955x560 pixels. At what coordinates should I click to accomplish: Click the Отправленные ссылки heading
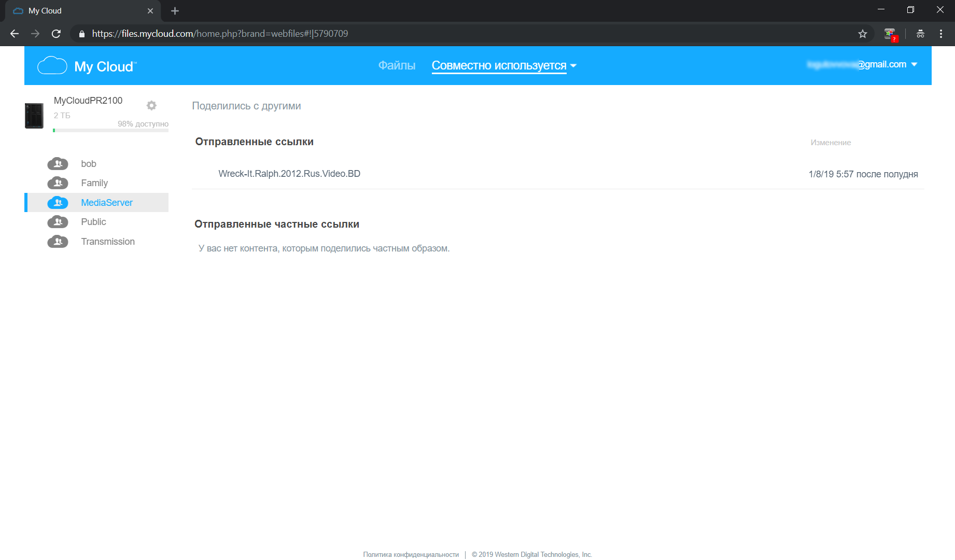254,142
